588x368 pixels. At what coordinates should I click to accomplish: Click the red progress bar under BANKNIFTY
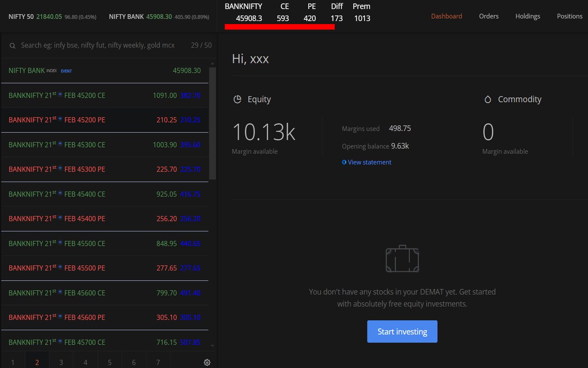[280, 28]
